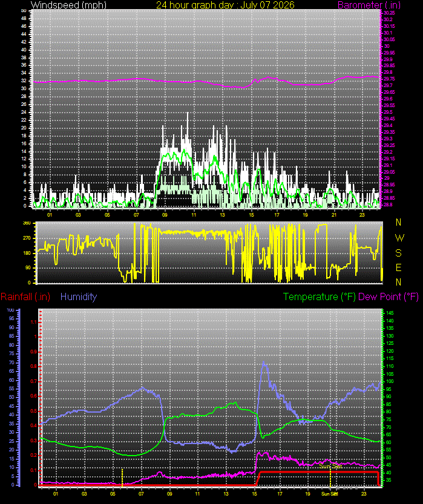Image resolution: width=423 pixels, height=504 pixels.
Task: Click the yellow sunrise marker line in the lower chart
Action: click(122, 477)
